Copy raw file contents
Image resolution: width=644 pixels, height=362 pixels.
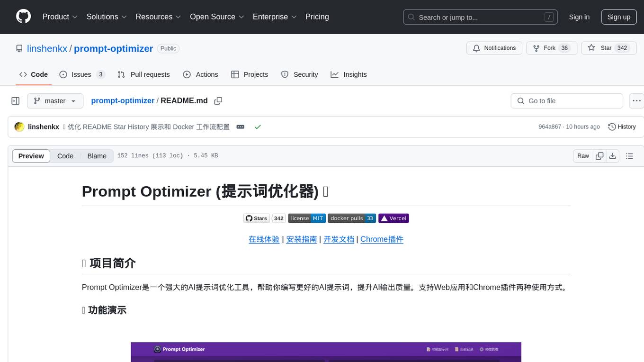(x=599, y=156)
